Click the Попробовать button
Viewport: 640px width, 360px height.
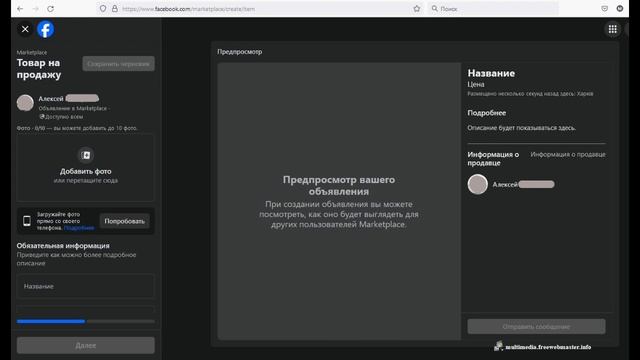point(124,221)
